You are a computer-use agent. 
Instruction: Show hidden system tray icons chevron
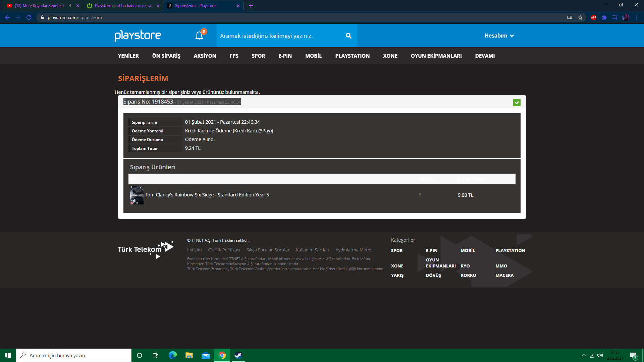[584, 355]
